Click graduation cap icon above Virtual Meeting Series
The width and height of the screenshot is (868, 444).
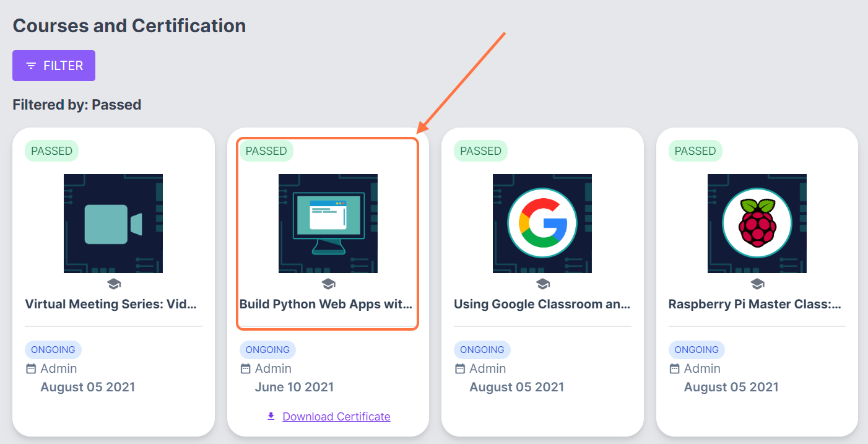click(114, 284)
